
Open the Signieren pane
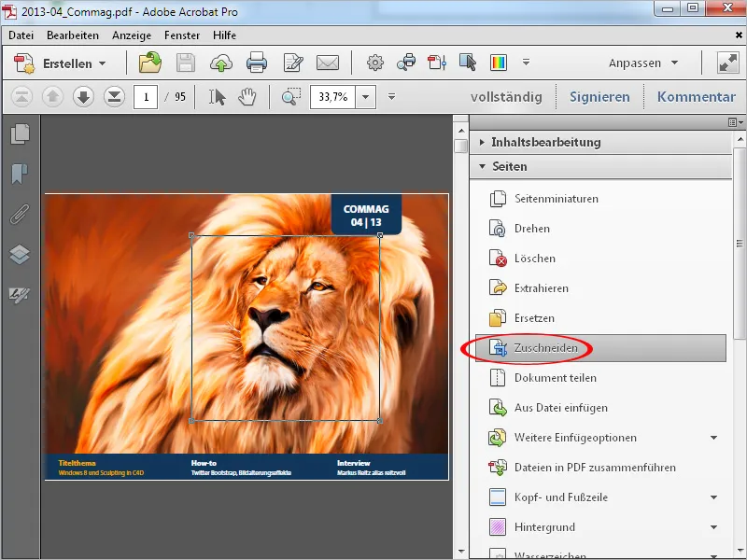point(599,97)
